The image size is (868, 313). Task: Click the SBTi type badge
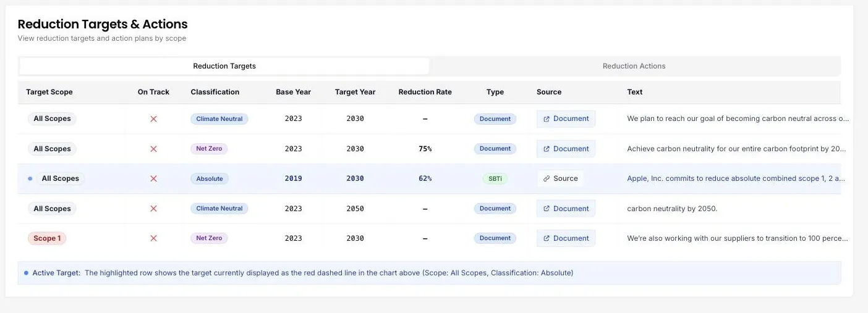495,178
